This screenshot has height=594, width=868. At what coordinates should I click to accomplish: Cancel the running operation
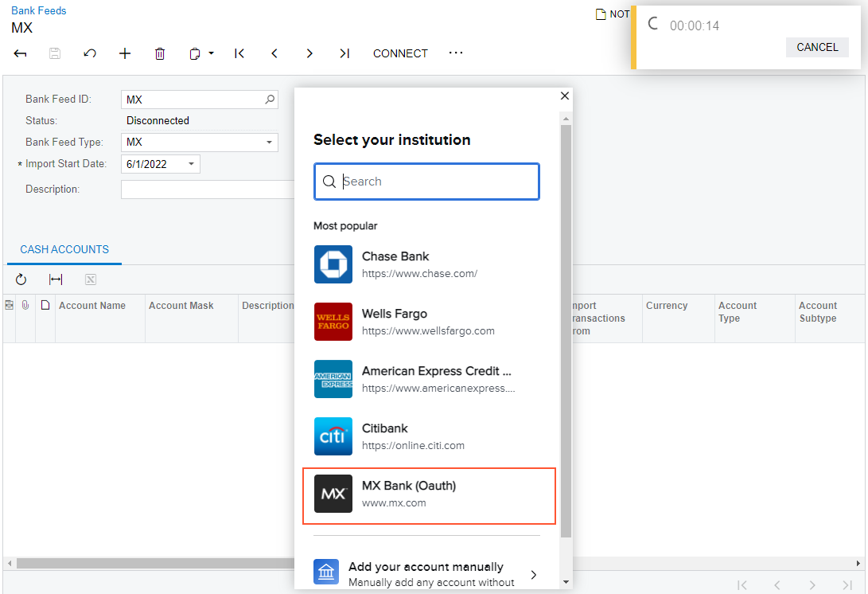click(817, 47)
